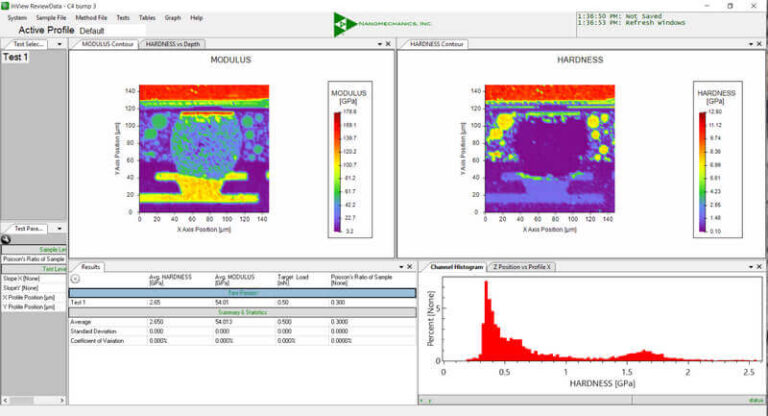768x416 pixels.
Task: Click the circular collapse icon in Results table
Action: [x=75, y=279]
